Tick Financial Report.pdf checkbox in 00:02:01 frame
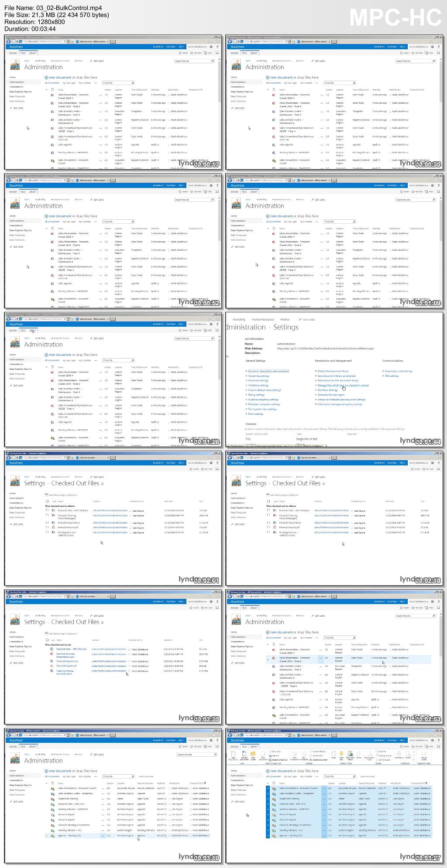The height and width of the screenshot is (868, 447). click(x=48, y=527)
